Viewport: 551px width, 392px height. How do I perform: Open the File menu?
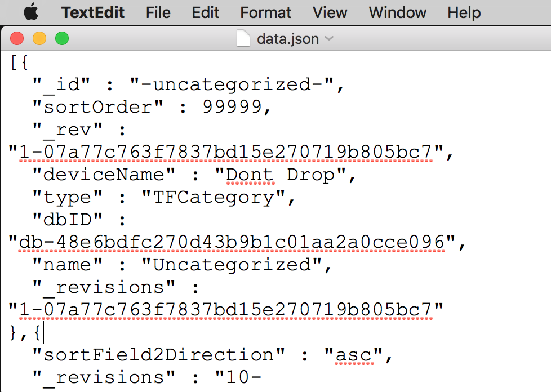[158, 12]
